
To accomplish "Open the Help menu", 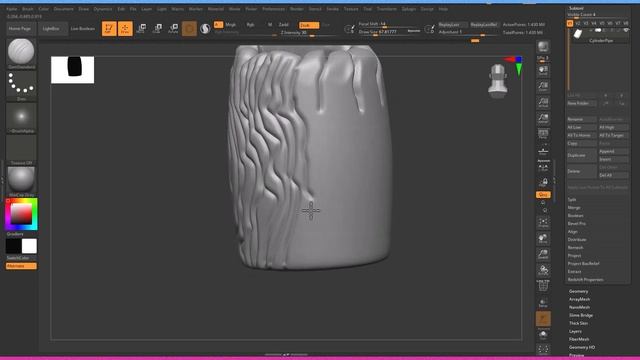I will [443, 9].
